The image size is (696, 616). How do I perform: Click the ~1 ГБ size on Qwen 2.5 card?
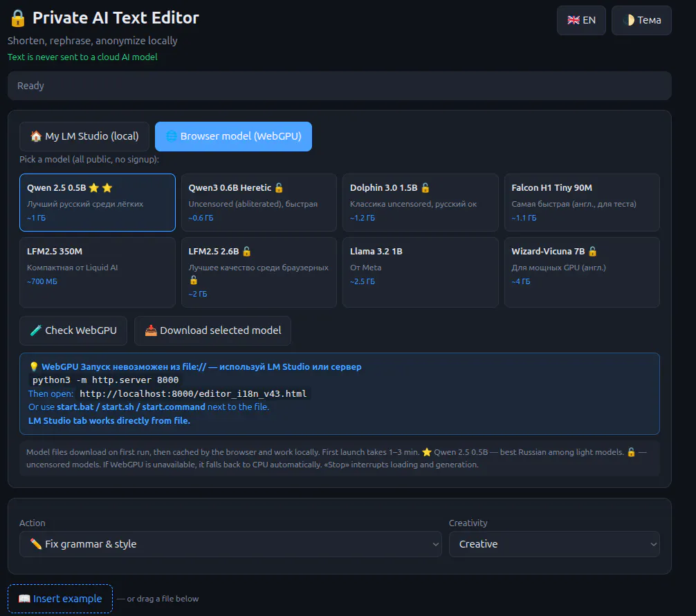pyautogui.click(x=37, y=218)
